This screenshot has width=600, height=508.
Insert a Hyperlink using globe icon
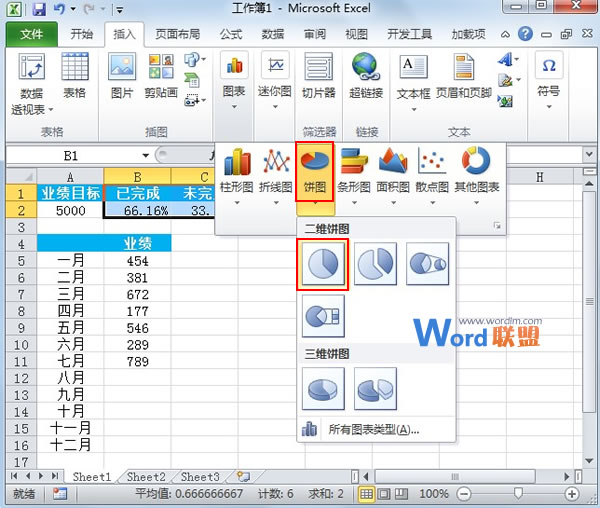(x=365, y=67)
